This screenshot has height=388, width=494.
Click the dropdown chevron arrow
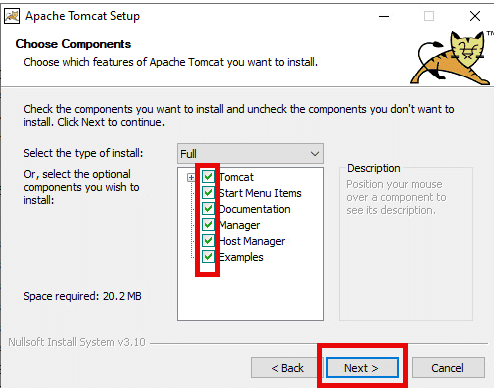(x=315, y=154)
